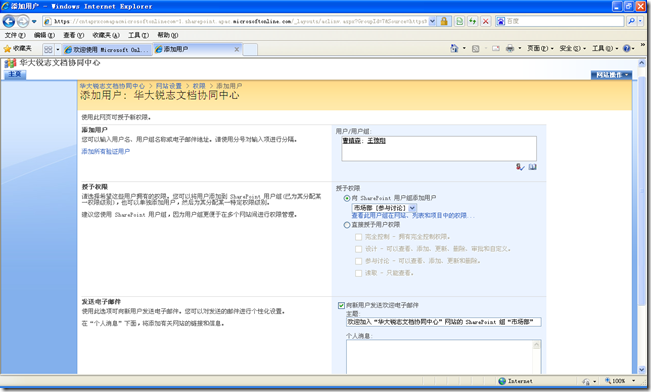Toggle the send welcome email checkbox
Screen dimensions: 651x392
(x=341, y=306)
